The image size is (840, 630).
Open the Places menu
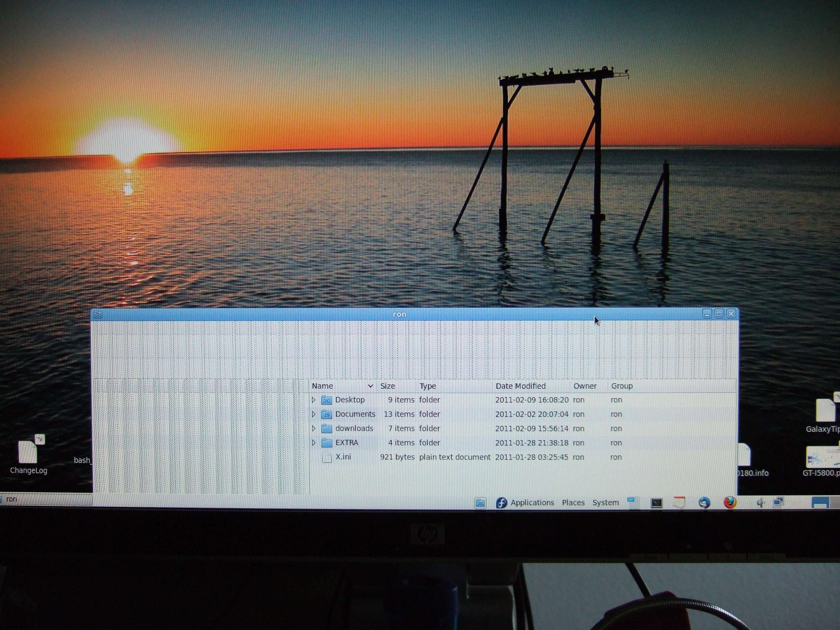pyautogui.click(x=573, y=502)
